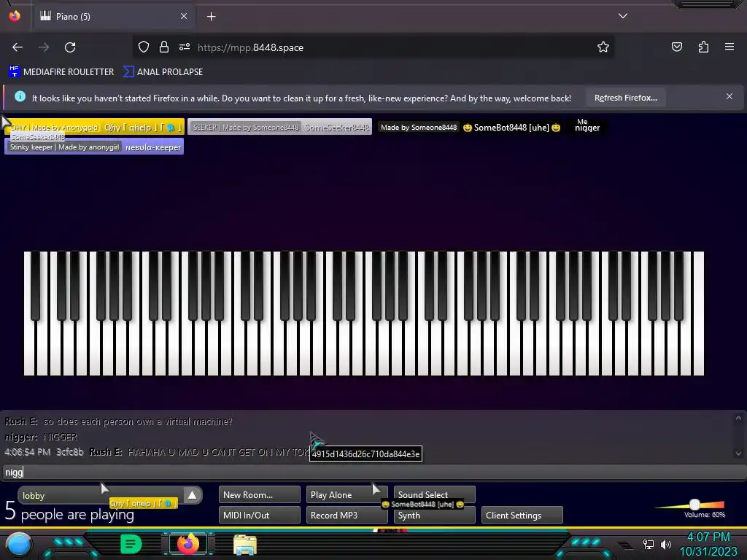The image size is (747, 560).
Task: Click the Refresh Firefox... button
Action: (x=625, y=98)
